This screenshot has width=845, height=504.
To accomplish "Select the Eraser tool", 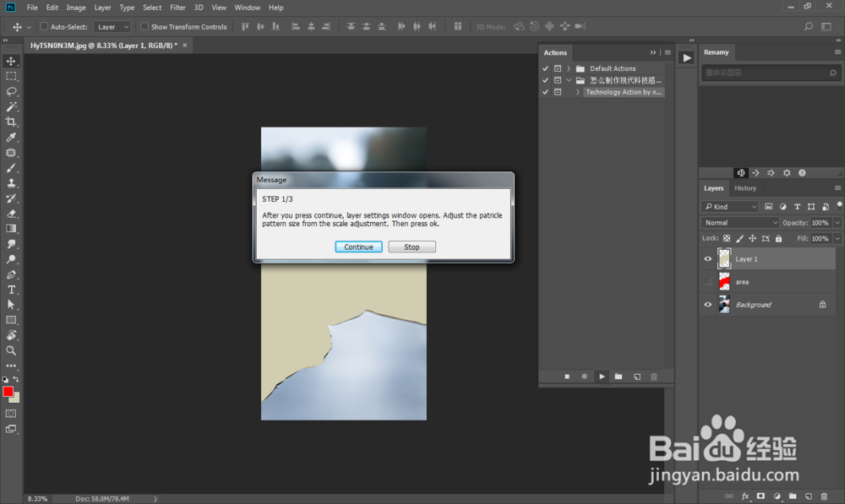I will coord(11,214).
